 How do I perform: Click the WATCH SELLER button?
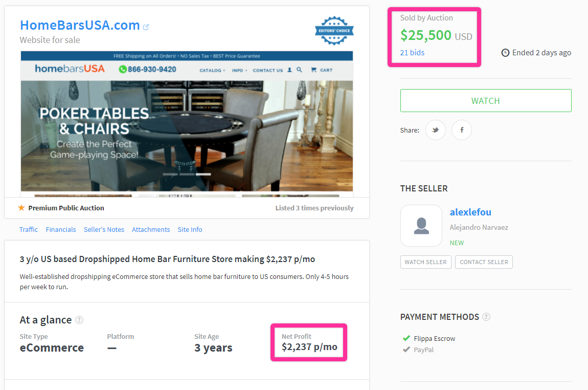pyautogui.click(x=425, y=262)
